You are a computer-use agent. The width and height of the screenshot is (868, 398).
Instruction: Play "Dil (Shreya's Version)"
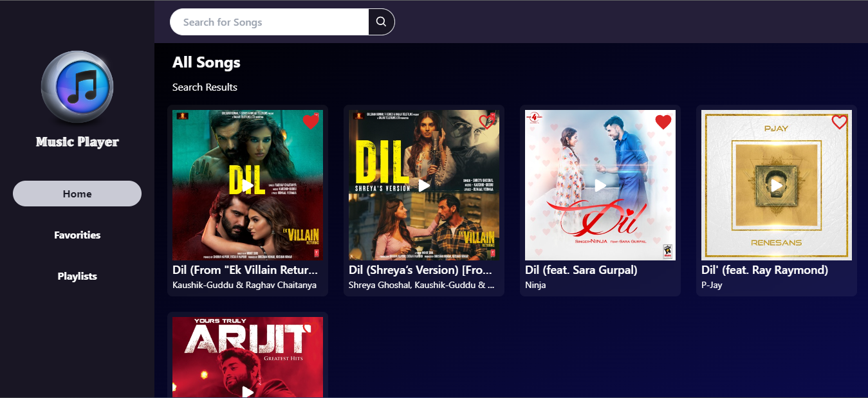(423, 185)
